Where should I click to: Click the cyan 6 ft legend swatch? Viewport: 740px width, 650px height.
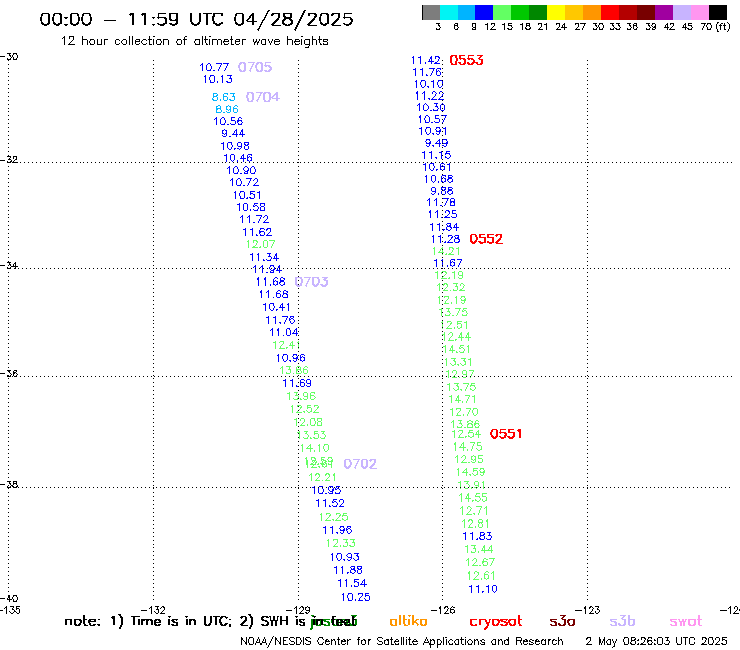[x=449, y=12]
